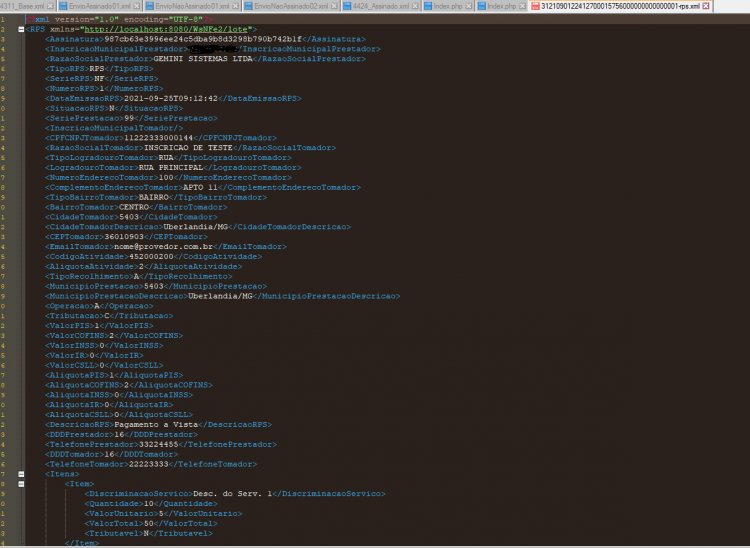Switch to the EnvioNaoAssinado01.xml tab

click(193, 6)
